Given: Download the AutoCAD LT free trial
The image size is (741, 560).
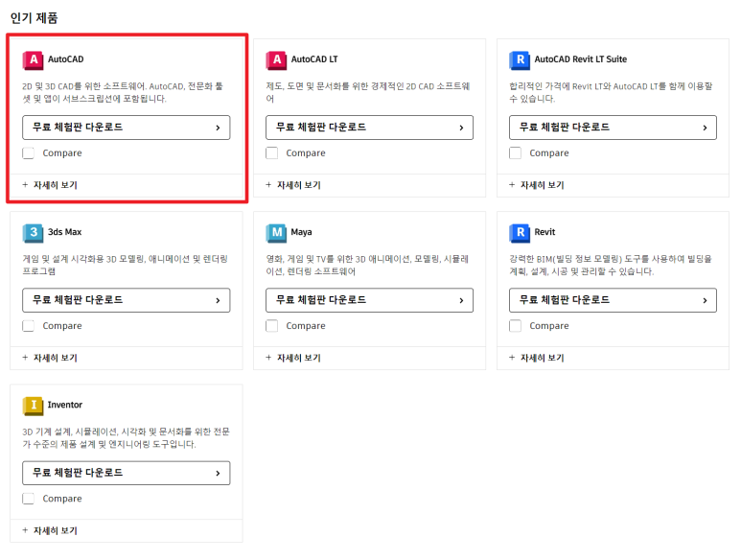Looking at the screenshot, I should (x=370, y=128).
